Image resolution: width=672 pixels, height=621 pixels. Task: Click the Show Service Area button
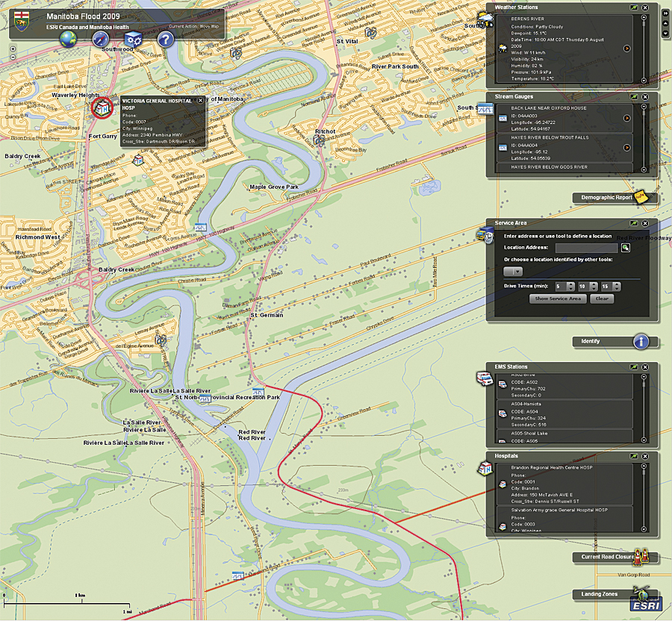coord(558,299)
